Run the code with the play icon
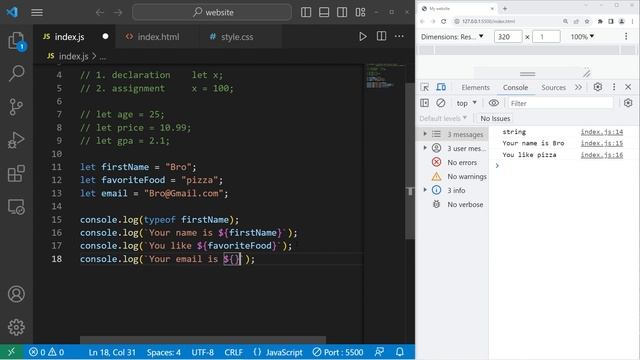 (x=362, y=36)
